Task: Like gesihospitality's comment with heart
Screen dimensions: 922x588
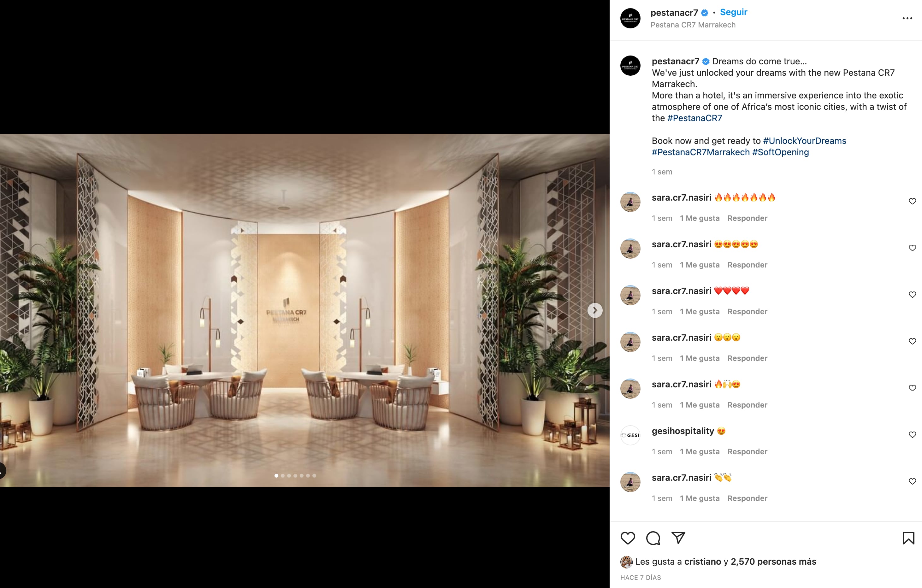Action: [912, 435]
